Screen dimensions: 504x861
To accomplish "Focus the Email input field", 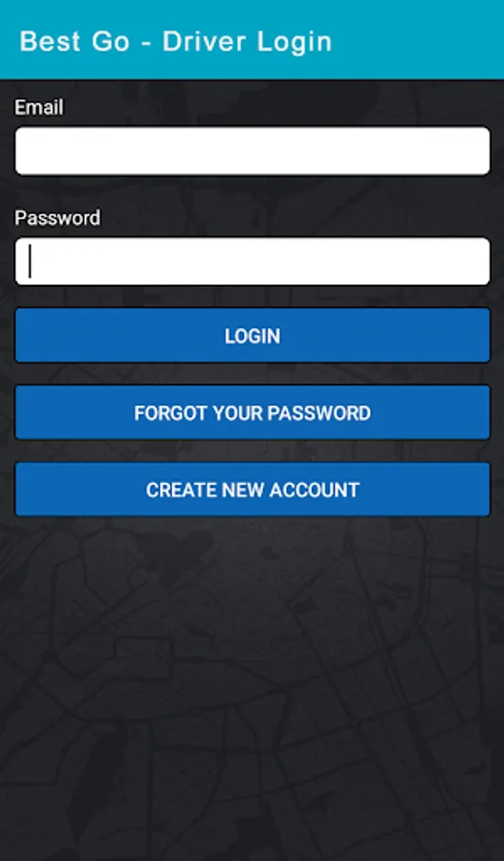I will click(252, 151).
